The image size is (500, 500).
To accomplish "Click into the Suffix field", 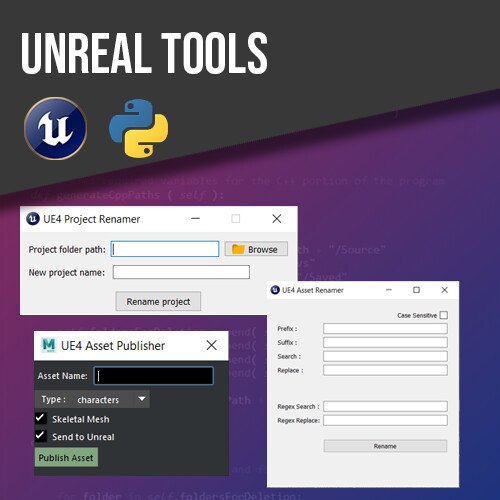I will point(385,342).
